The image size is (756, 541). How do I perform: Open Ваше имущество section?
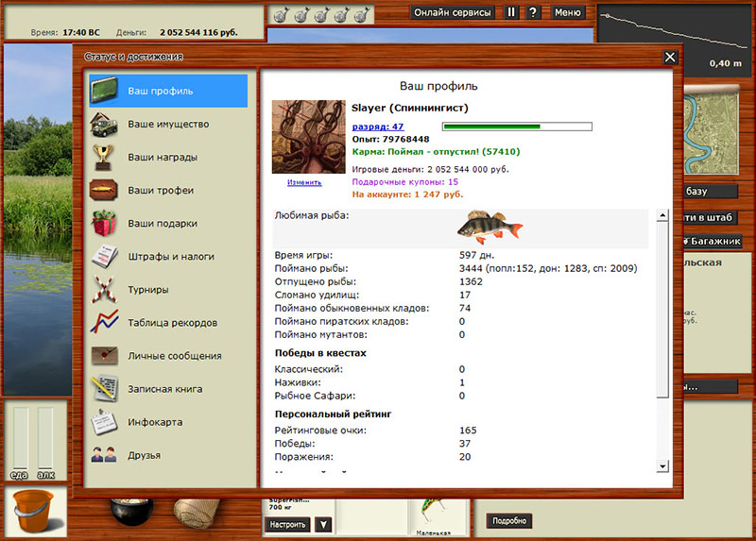168,125
